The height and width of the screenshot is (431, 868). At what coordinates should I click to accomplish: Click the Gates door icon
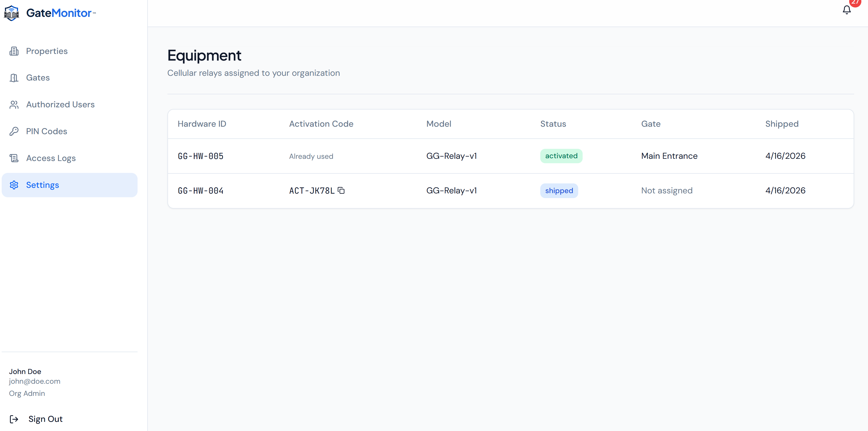pyautogui.click(x=14, y=78)
